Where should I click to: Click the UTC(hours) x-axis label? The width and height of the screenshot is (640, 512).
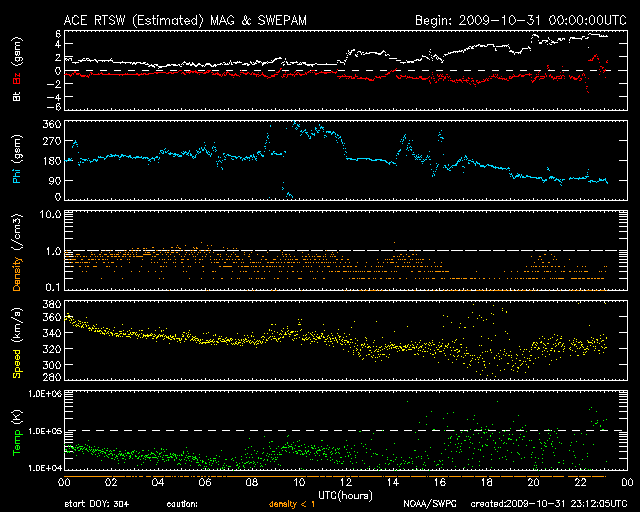point(342,494)
